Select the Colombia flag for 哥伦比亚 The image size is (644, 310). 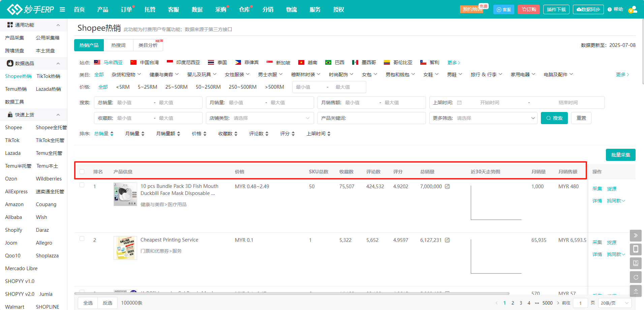coord(387,62)
